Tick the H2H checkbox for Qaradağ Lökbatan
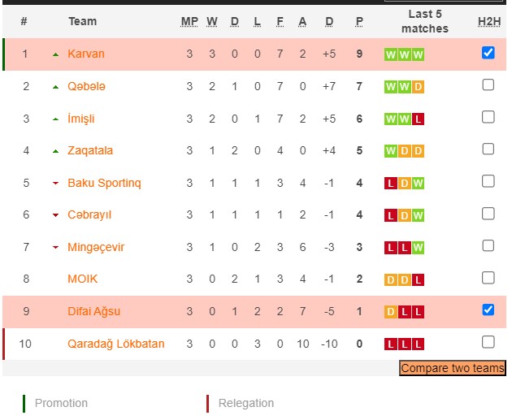Viewport: 512px width, 420px height. [488, 341]
